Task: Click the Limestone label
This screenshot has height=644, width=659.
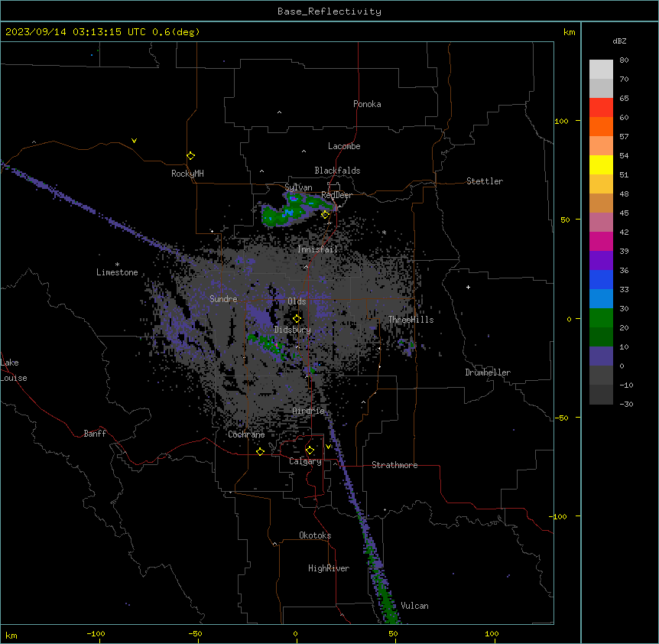Action: [117, 272]
